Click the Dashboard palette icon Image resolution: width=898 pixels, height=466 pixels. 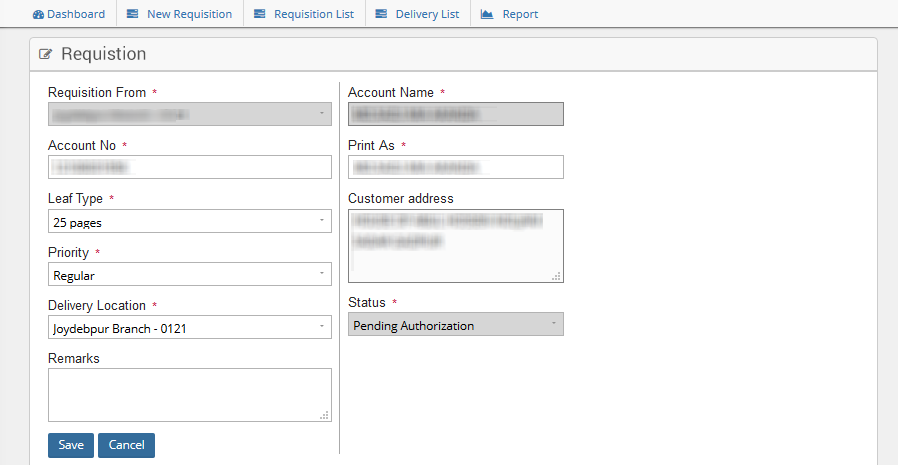38,14
